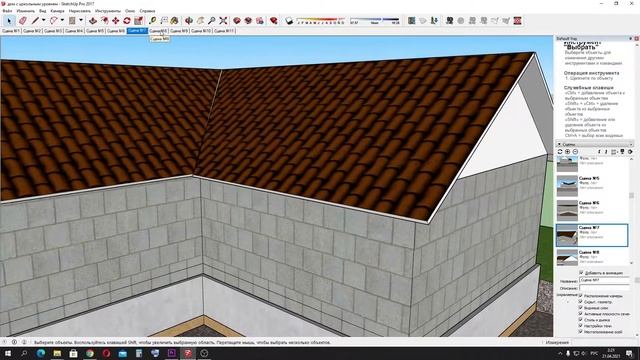Toggle the Стиль и дымка checkbox

click(x=580, y=320)
